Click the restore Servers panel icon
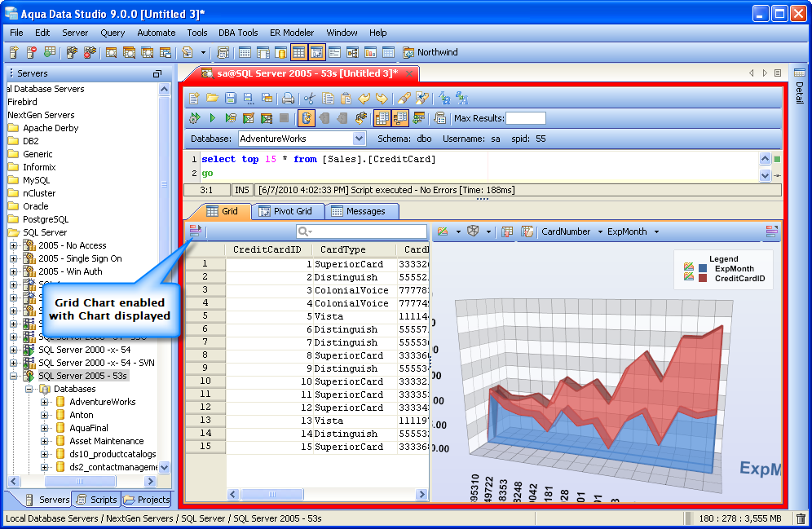This screenshot has height=529, width=812. click(157, 73)
